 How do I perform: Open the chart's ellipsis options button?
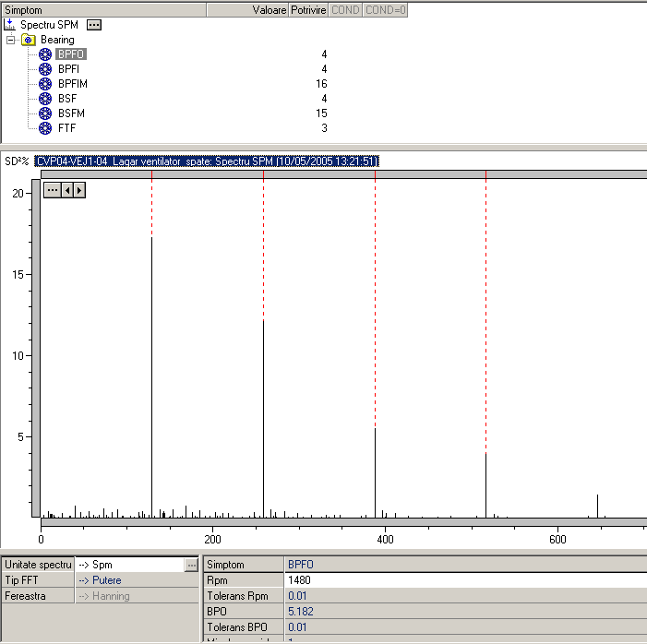click(53, 190)
